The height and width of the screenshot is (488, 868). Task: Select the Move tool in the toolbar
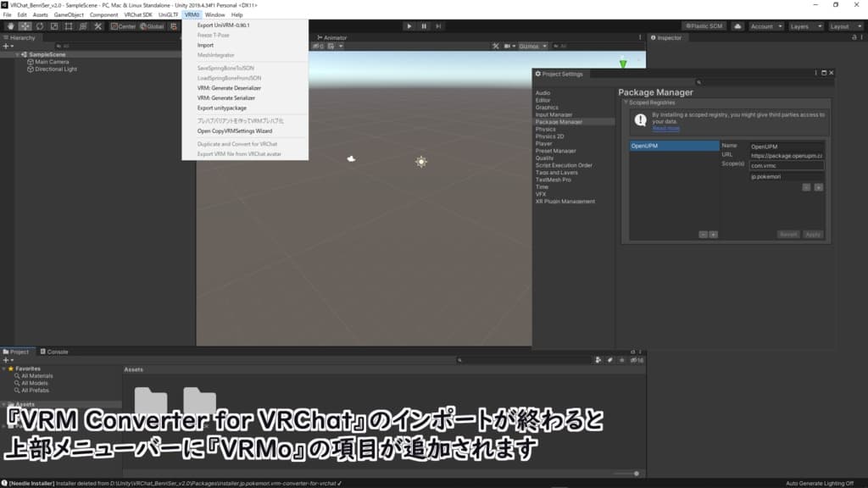click(x=24, y=25)
